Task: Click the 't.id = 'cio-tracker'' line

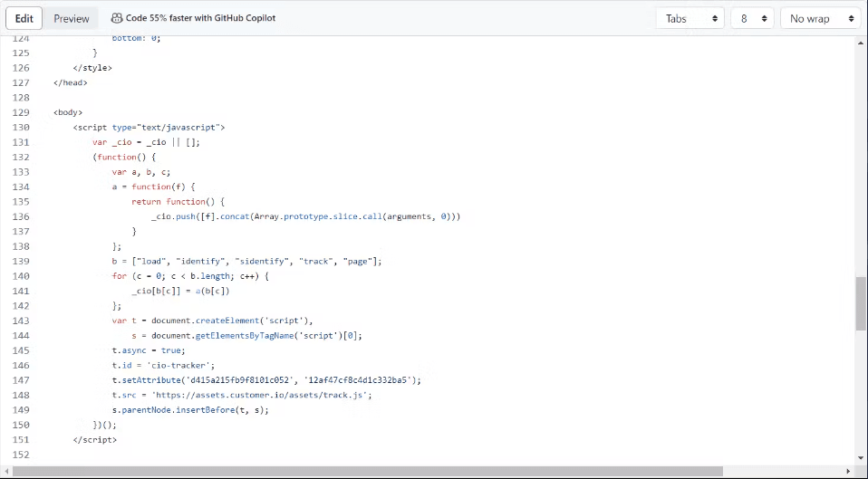Action: click(x=163, y=366)
